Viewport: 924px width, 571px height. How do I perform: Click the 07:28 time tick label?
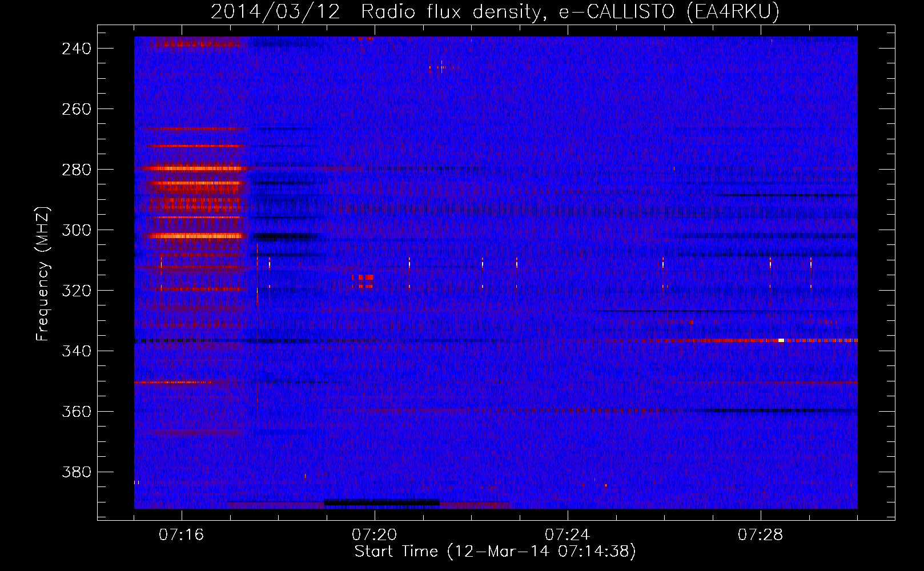(x=760, y=535)
